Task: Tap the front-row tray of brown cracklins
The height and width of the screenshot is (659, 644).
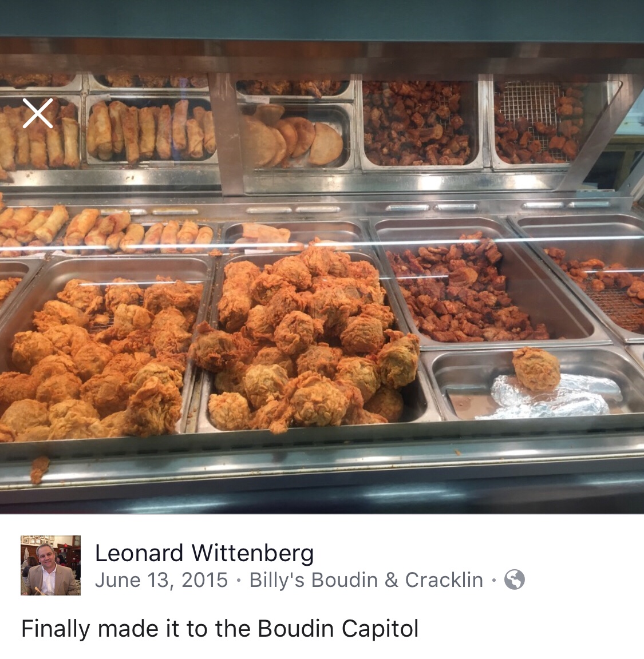Action: 465,291
